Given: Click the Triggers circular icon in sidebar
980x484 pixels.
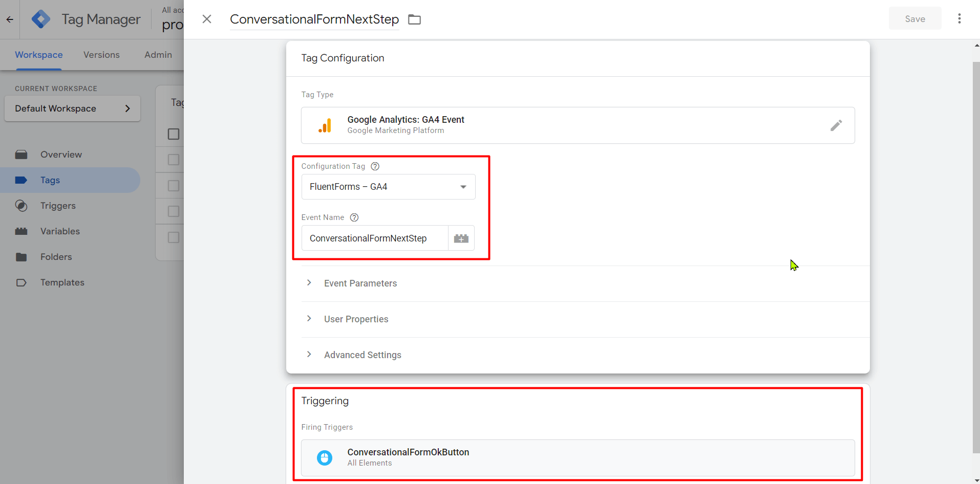Looking at the screenshot, I should pyautogui.click(x=21, y=206).
